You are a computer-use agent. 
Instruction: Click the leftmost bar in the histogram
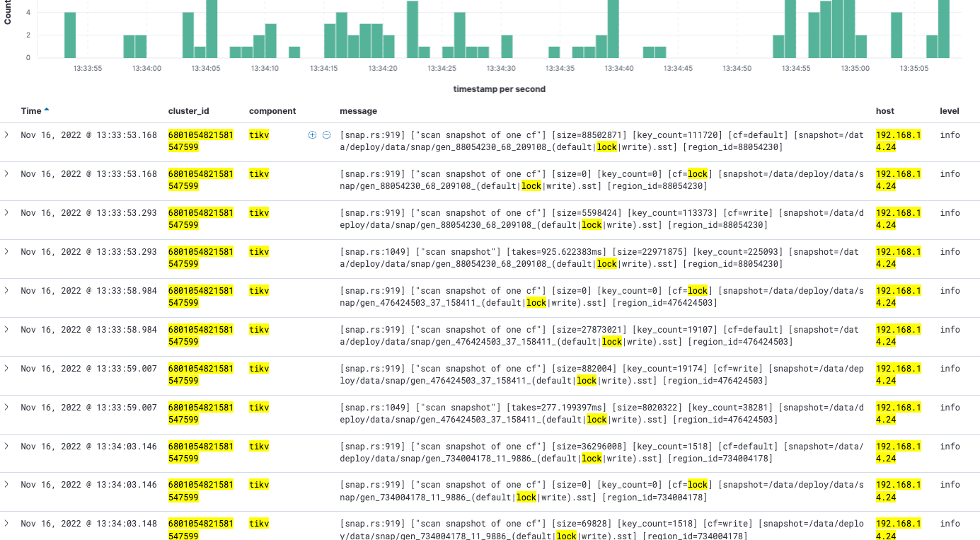[70, 35]
